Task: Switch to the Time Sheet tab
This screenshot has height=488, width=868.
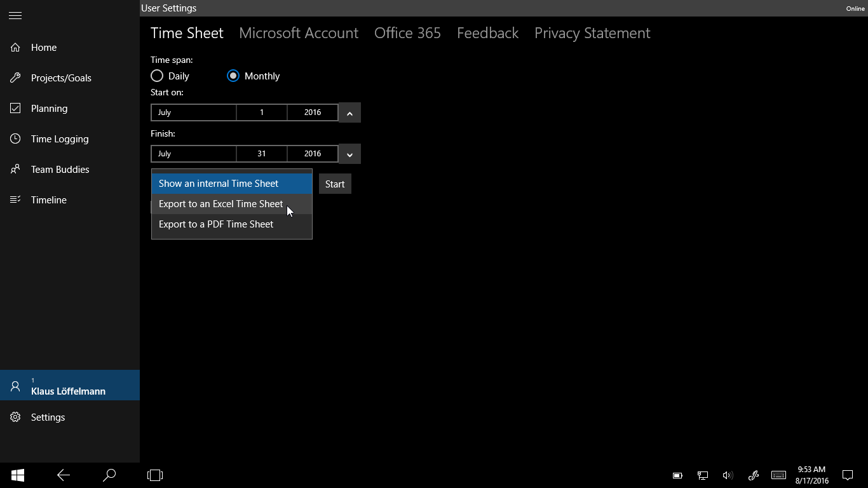Action: click(x=187, y=33)
